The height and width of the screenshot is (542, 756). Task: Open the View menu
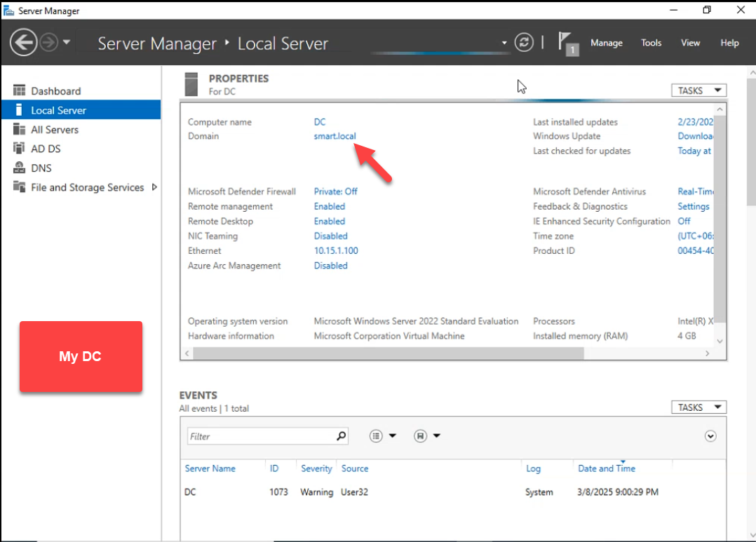click(690, 43)
